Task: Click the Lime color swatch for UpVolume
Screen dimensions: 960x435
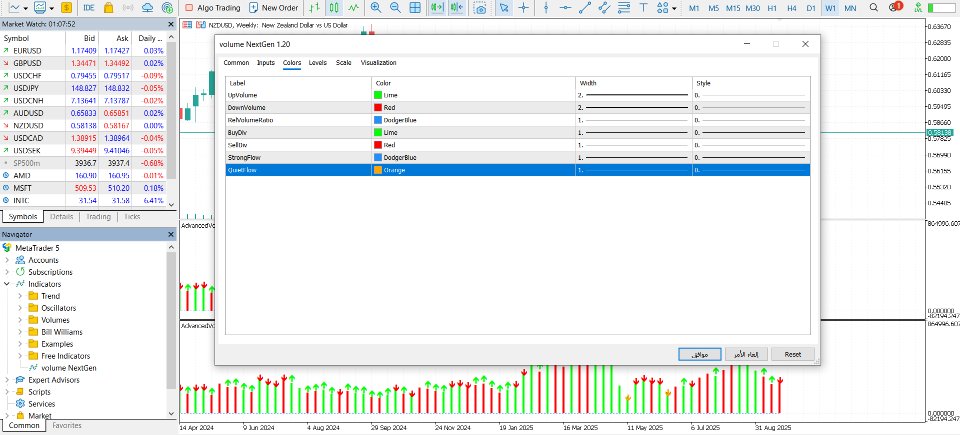Action: [378, 95]
